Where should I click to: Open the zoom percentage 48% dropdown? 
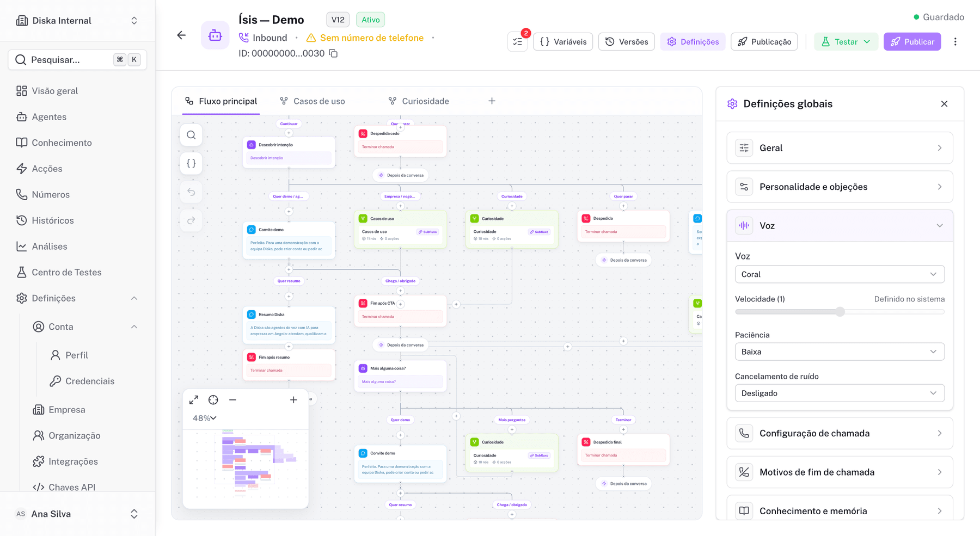click(x=205, y=418)
